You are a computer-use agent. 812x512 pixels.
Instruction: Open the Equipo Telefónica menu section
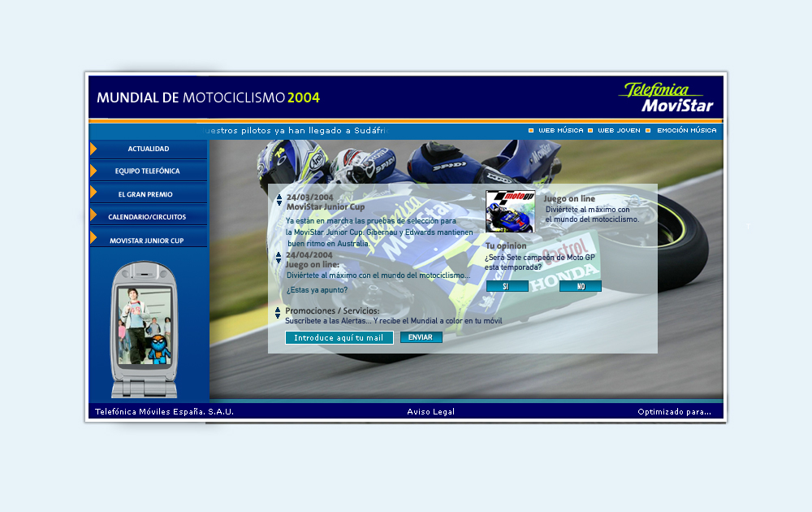149,171
